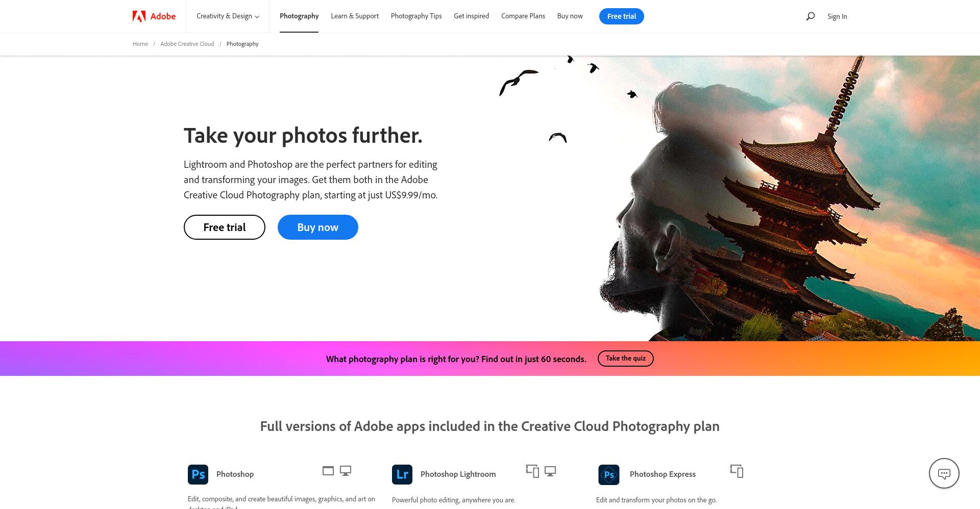Open Compare Plans nav link
The height and width of the screenshot is (509, 980).
pyautogui.click(x=523, y=16)
